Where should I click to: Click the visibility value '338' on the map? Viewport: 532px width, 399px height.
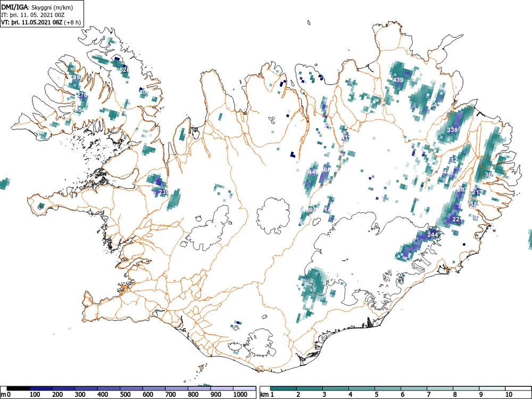click(x=452, y=130)
